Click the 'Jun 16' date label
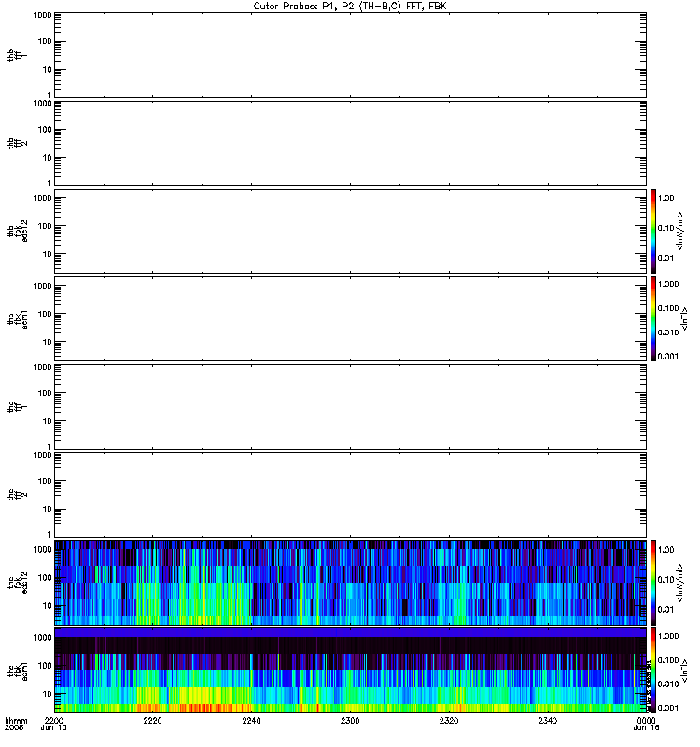Image resolution: width=700 pixels, height=747 pixels. (x=646, y=727)
